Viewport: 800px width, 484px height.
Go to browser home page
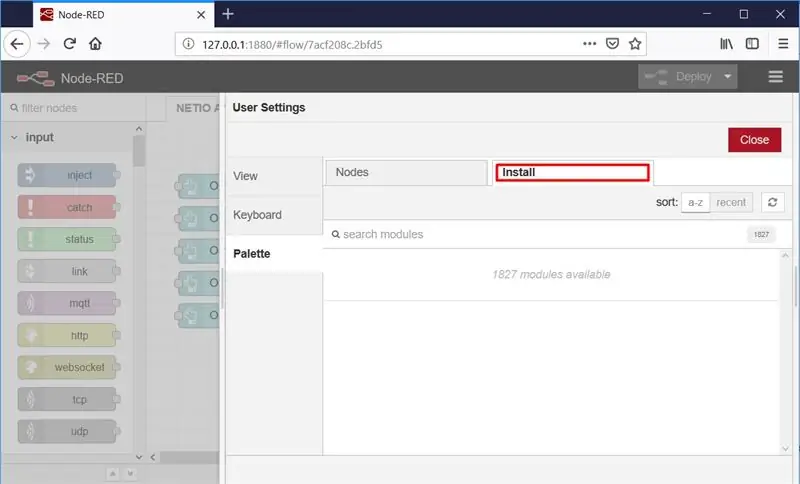(95, 44)
